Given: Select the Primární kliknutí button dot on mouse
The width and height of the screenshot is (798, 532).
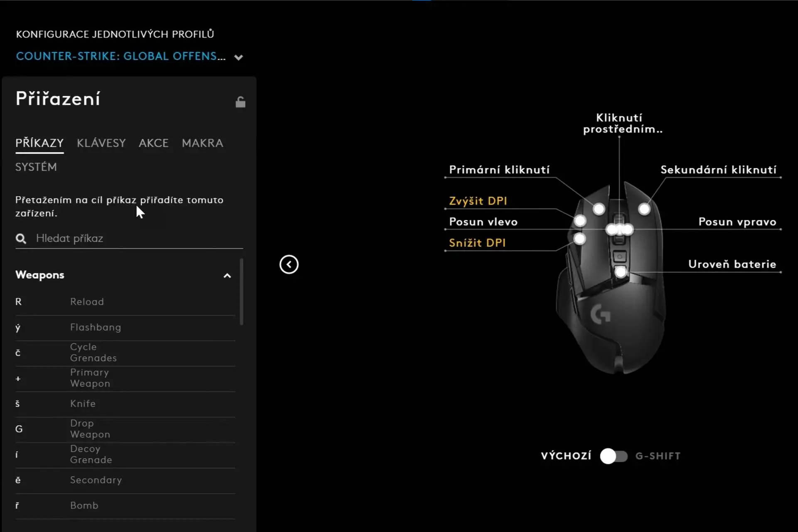Looking at the screenshot, I should pyautogui.click(x=599, y=209).
